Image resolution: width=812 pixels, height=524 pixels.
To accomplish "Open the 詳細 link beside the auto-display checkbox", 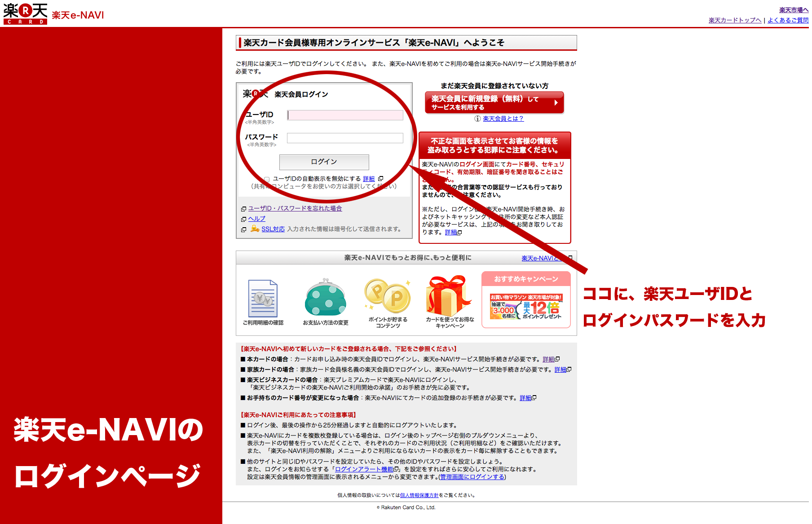I will 369,179.
